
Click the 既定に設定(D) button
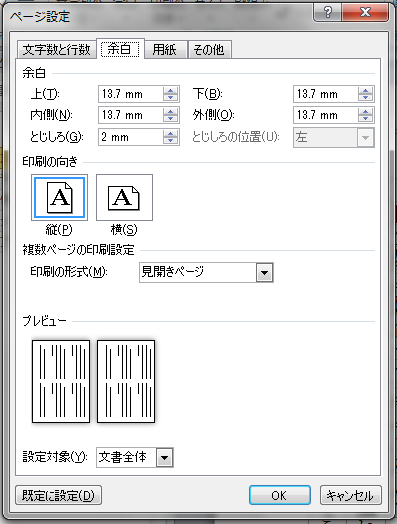[x=58, y=495]
